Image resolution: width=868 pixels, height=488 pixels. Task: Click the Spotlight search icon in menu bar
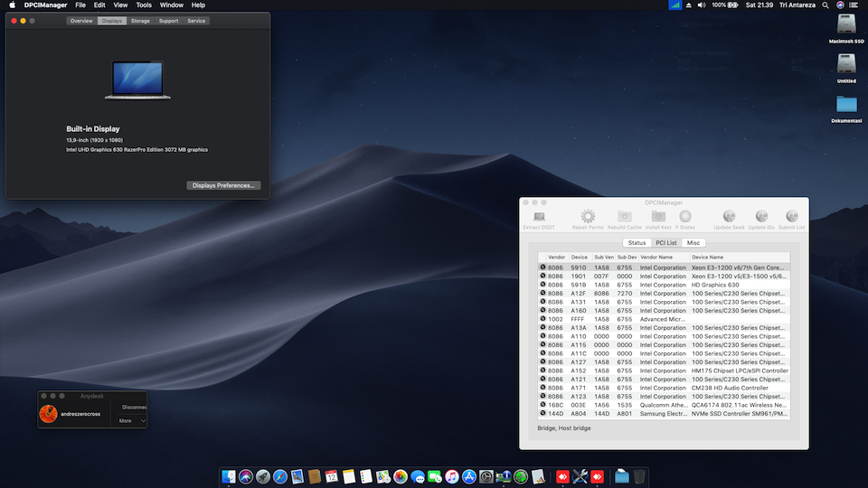coord(826,5)
